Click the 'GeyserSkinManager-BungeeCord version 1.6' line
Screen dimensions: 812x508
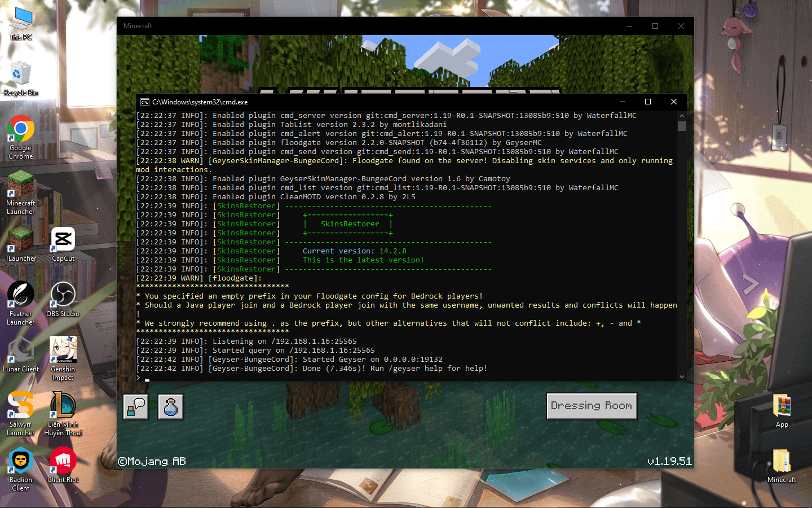(323, 179)
